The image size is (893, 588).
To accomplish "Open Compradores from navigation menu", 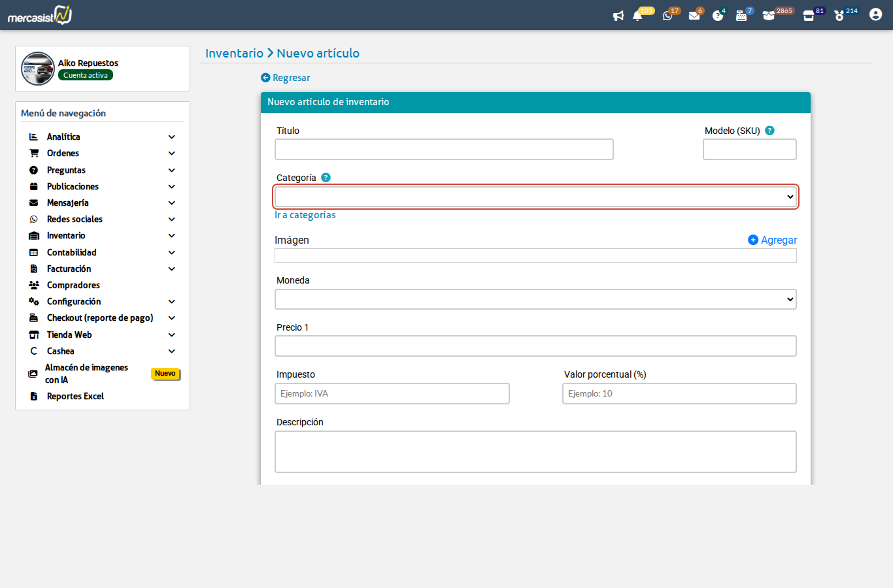I will [73, 285].
